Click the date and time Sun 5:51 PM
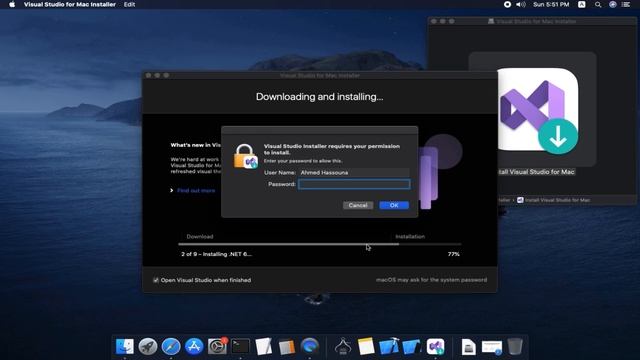The width and height of the screenshot is (640, 360). pos(551,4)
